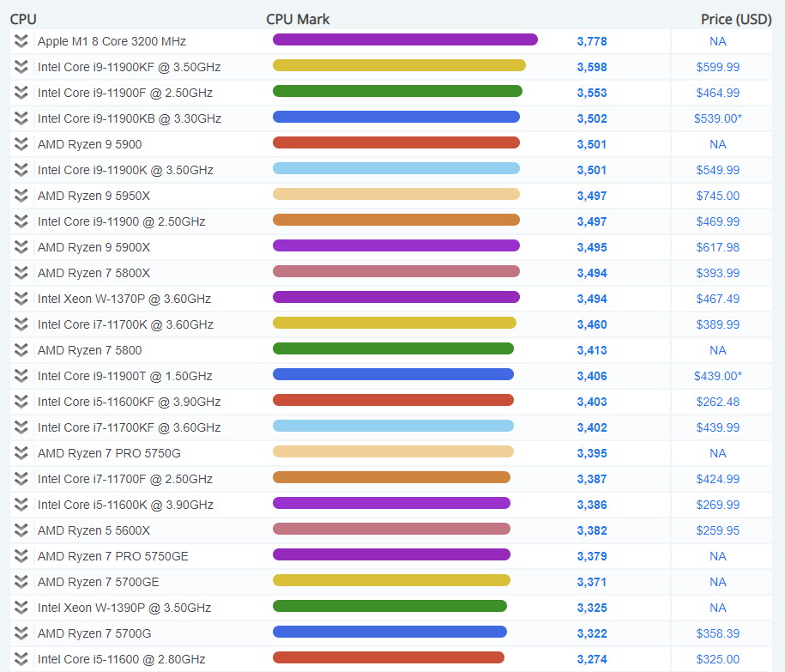Sort by the CPU Mark column header

pos(298,19)
